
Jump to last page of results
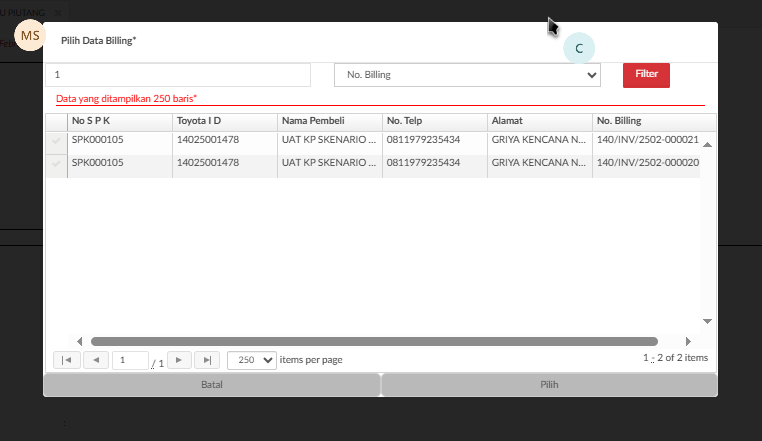pos(207,360)
